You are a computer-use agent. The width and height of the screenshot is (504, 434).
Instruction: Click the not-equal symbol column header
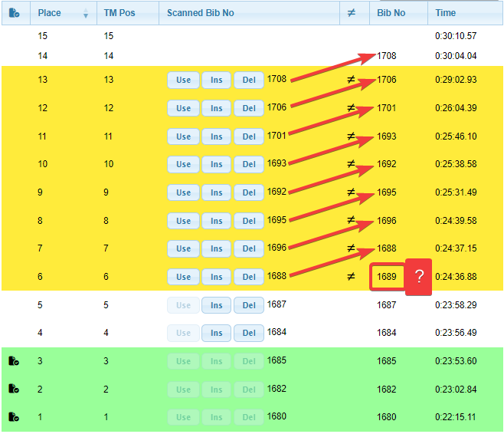pyautogui.click(x=352, y=13)
